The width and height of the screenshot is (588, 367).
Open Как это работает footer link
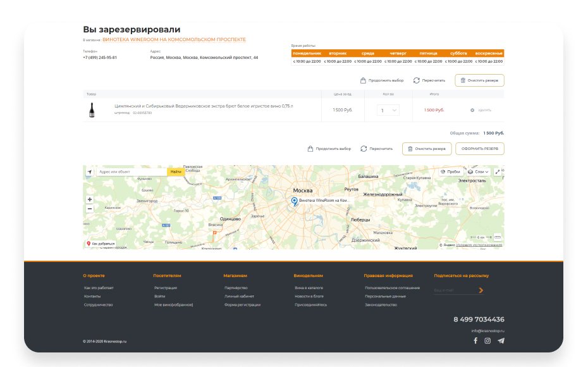click(x=99, y=288)
